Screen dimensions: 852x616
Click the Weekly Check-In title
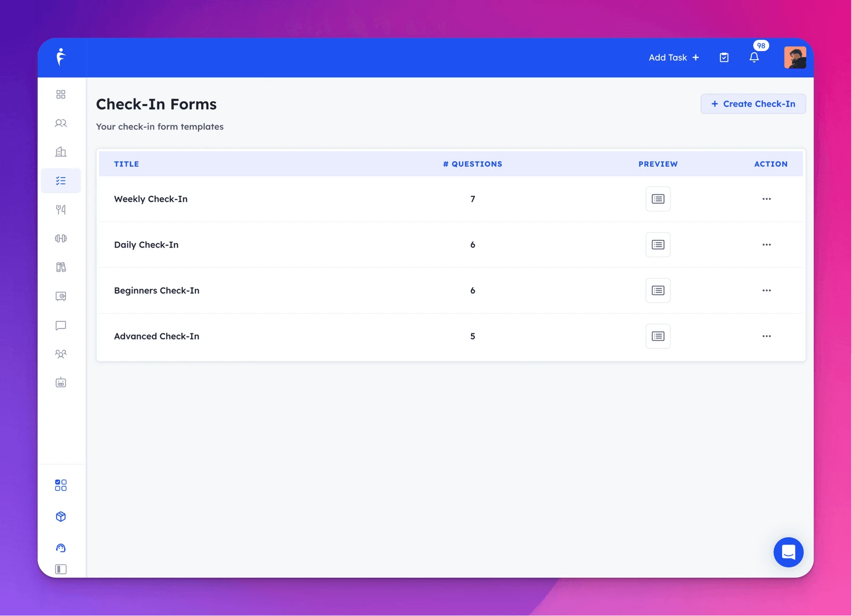click(151, 199)
